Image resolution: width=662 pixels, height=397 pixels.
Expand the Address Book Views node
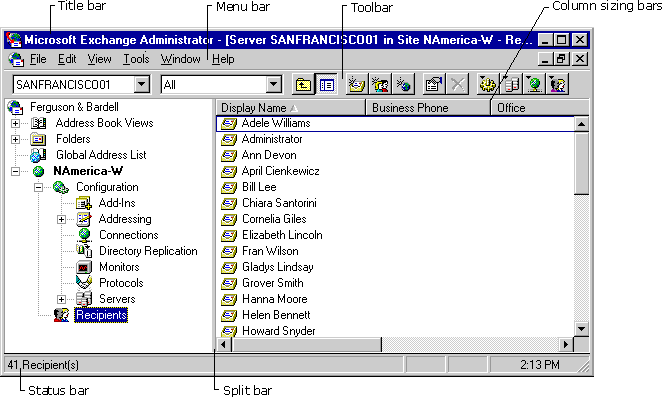click(15, 123)
